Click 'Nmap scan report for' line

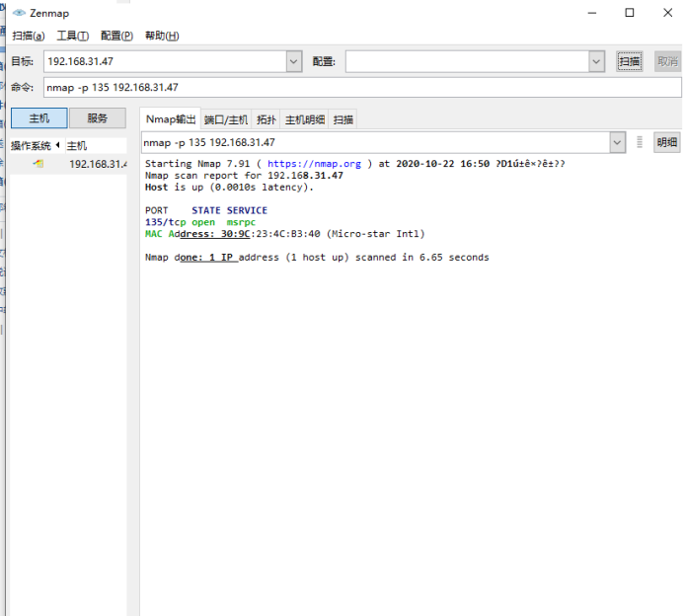(245, 176)
